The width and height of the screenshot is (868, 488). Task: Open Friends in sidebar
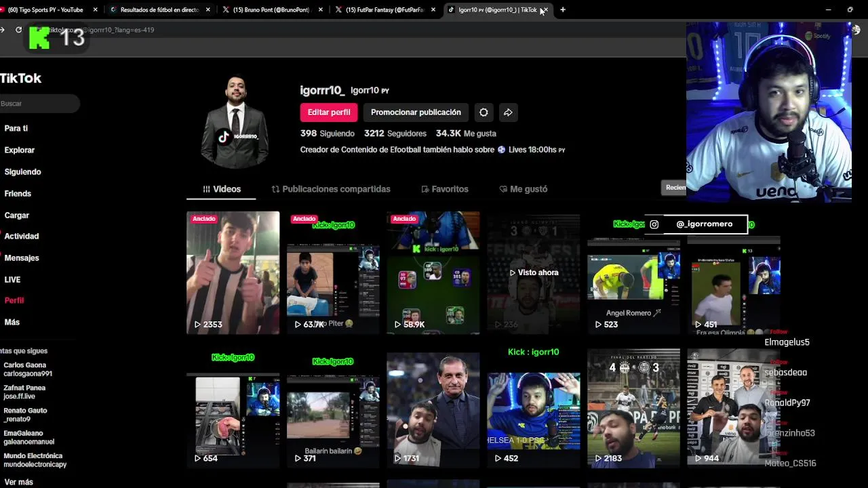(18, 193)
